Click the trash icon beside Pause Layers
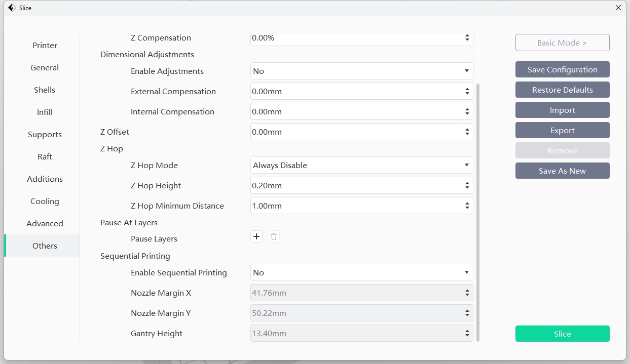This screenshot has height=364, width=630. pyautogui.click(x=274, y=236)
